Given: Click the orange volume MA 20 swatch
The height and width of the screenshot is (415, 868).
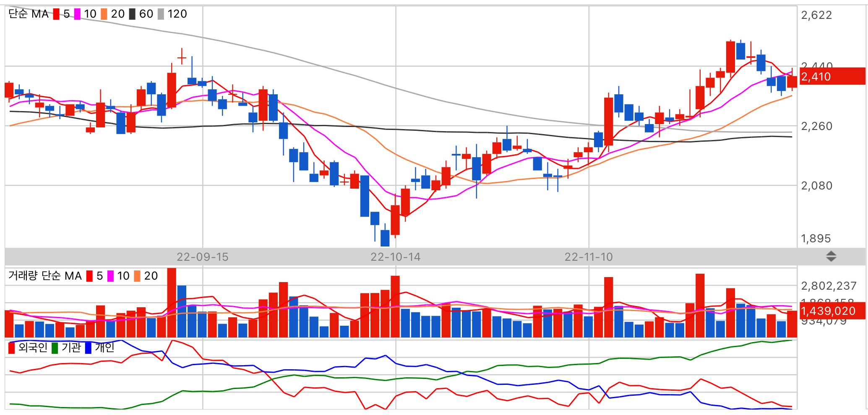Looking at the screenshot, I should pyautogui.click(x=137, y=276).
